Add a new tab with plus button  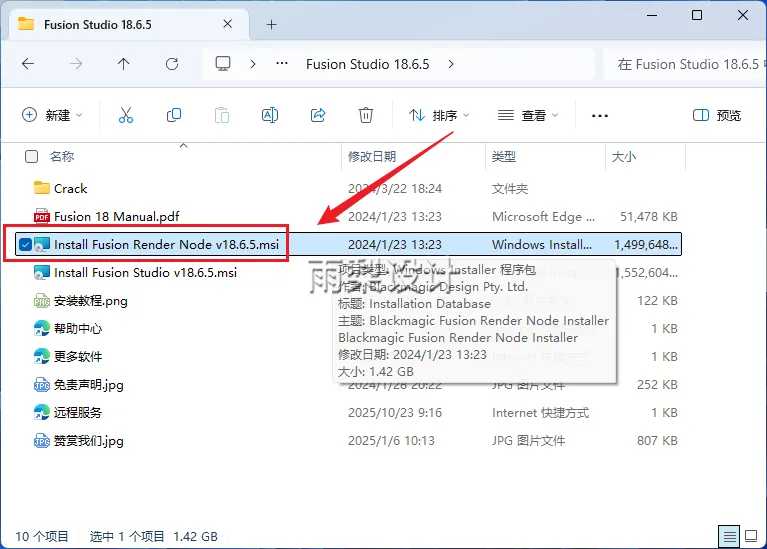coord(271,24)
